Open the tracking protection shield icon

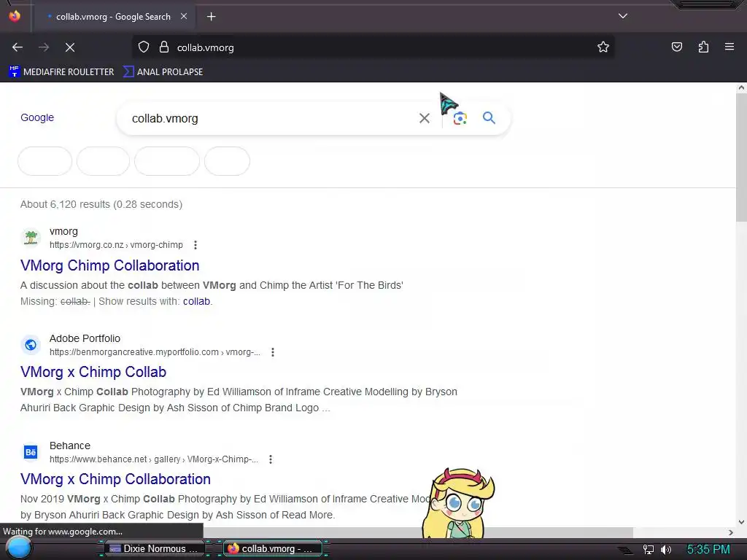click(x=144, y=47)
